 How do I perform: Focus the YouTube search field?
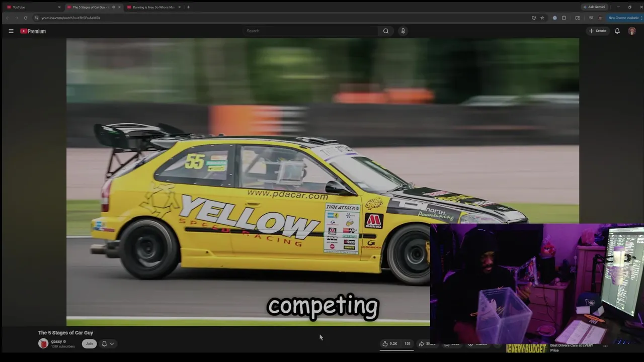pyautogui.click(x=311, y=31)
